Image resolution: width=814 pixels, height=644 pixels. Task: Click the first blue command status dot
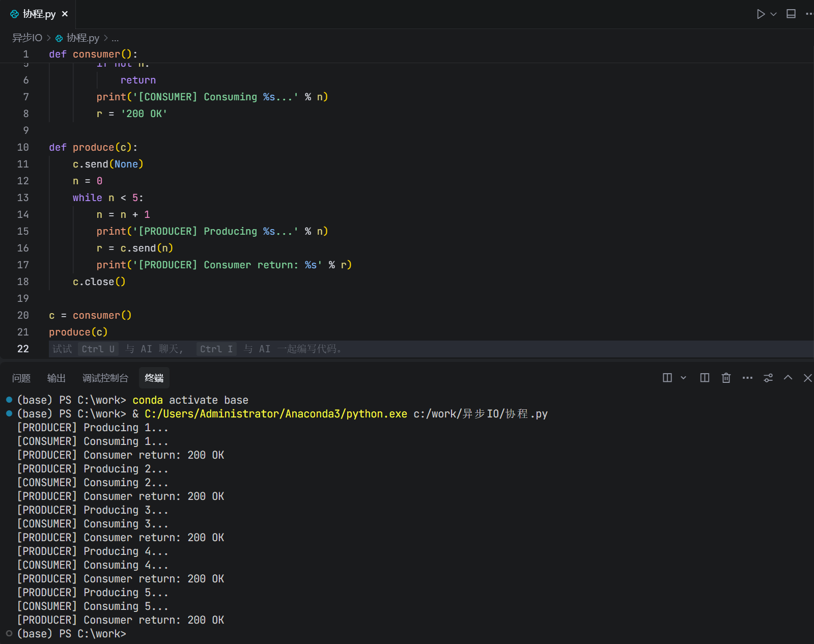pyautogui.click(x=9, y=400)
